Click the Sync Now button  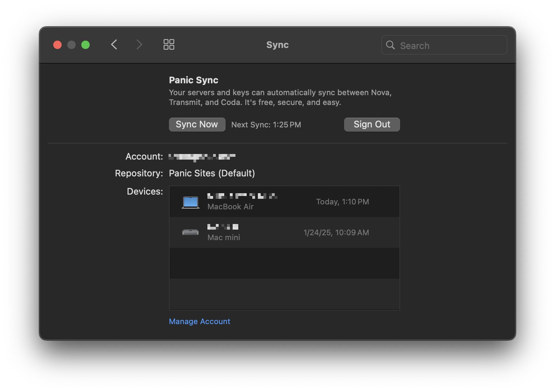(x=197, y=125)
